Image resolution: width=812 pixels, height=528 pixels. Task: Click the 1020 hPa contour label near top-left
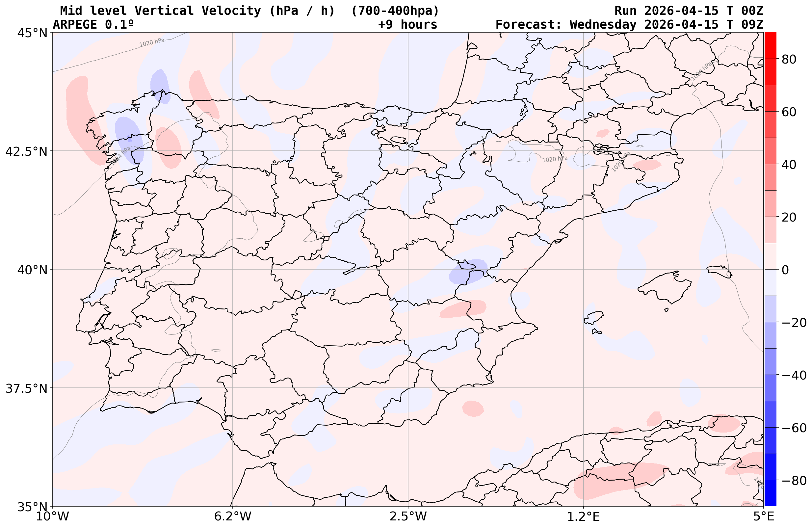click(152, 42)
